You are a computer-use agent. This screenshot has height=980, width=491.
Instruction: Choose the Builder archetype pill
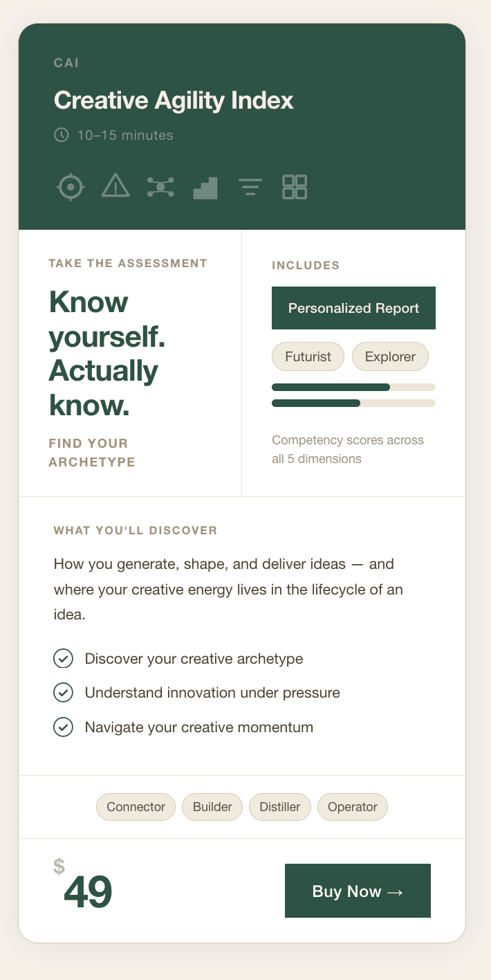tap(212, 807)
